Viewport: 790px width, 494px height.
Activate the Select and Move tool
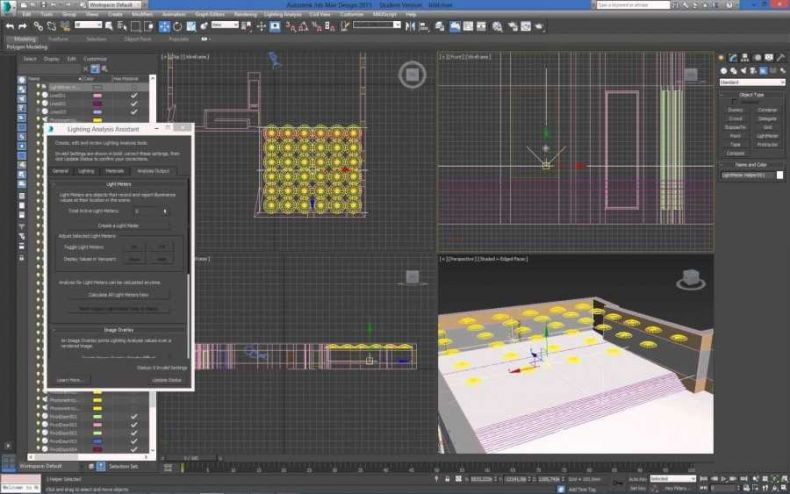[x=164, y=26]
